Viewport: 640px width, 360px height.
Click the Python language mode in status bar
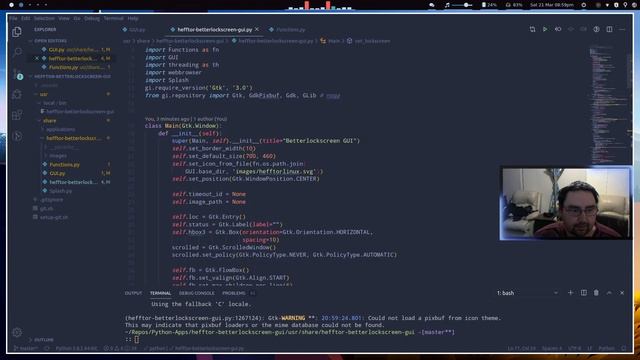click(x=606, y=348)
